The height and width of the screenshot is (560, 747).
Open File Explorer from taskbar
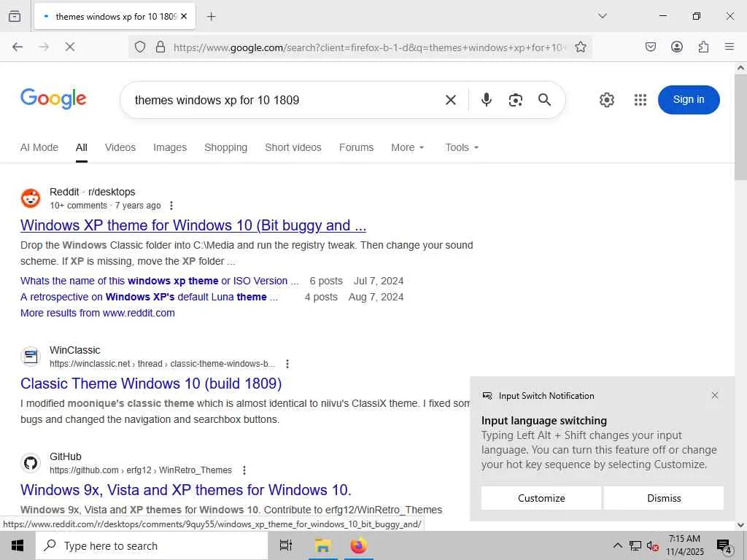click(x=322, y=545)
